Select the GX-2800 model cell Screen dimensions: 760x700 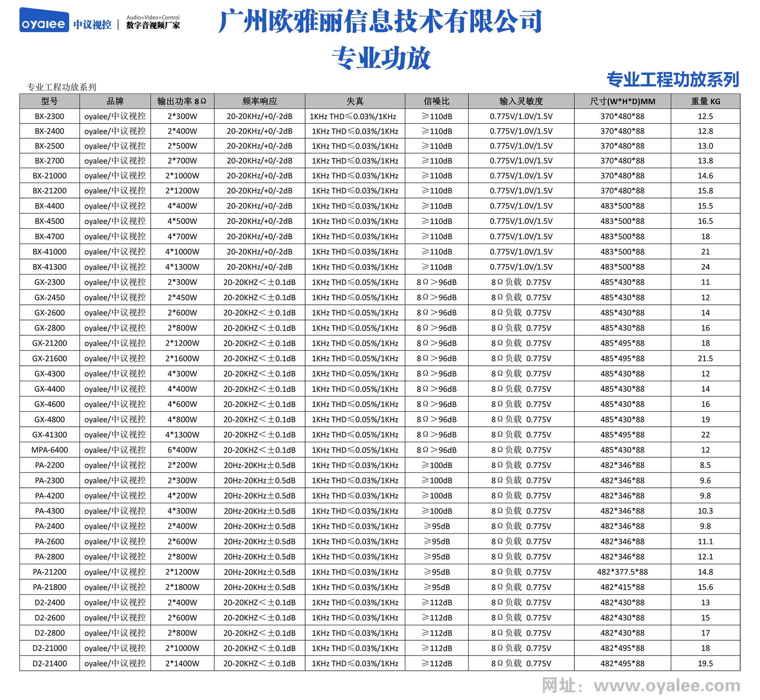point(49,328)
